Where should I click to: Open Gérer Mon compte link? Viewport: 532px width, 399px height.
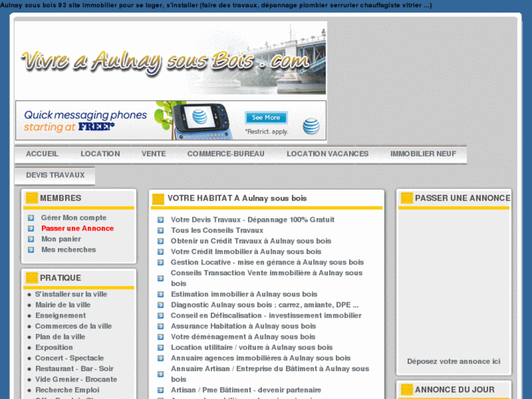[74, 217]
